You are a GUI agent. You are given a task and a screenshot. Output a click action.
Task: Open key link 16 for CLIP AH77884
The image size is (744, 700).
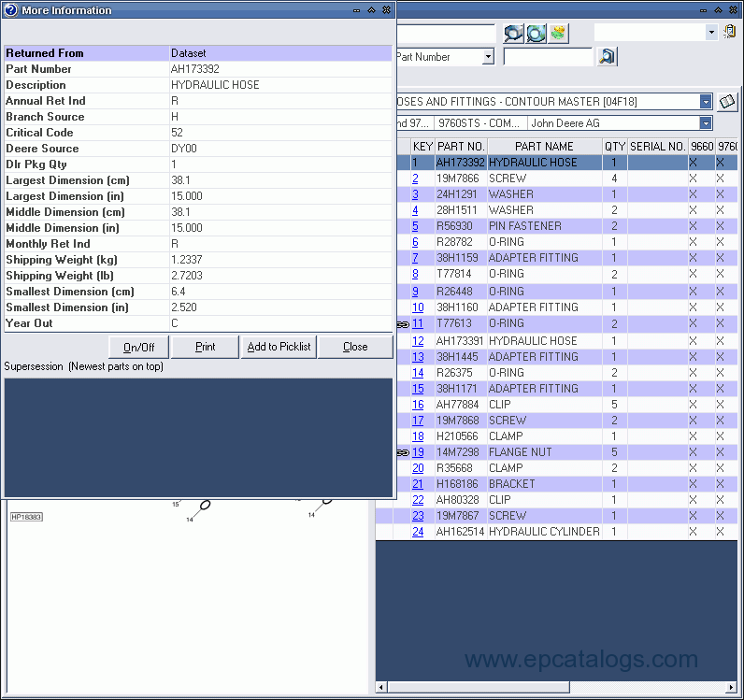coord(418,405)
